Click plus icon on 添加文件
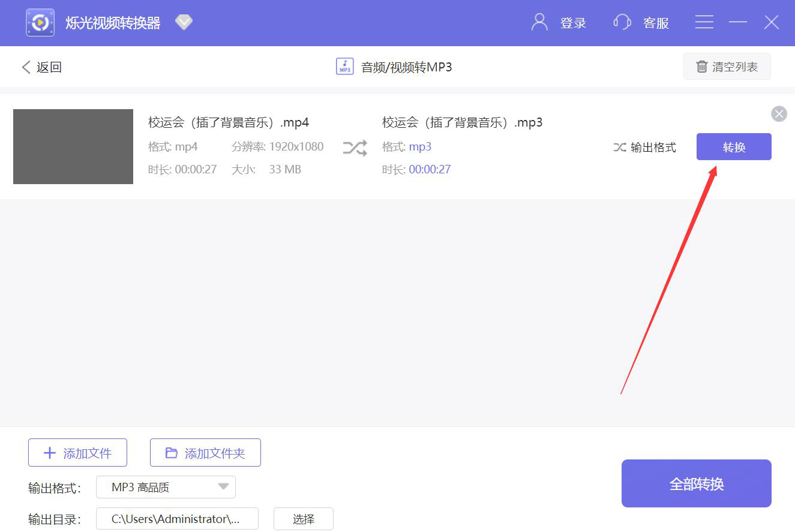This screenshot has width=795, height=532. (50, 453)
